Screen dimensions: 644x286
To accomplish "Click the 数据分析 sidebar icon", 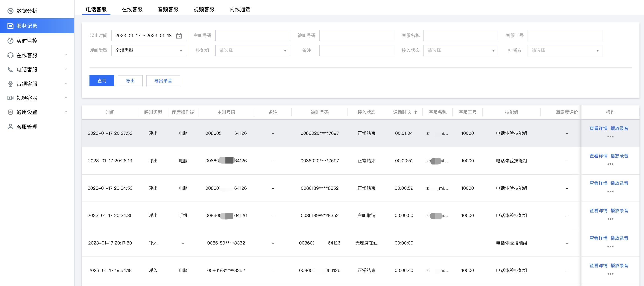I will coord(10,11).
